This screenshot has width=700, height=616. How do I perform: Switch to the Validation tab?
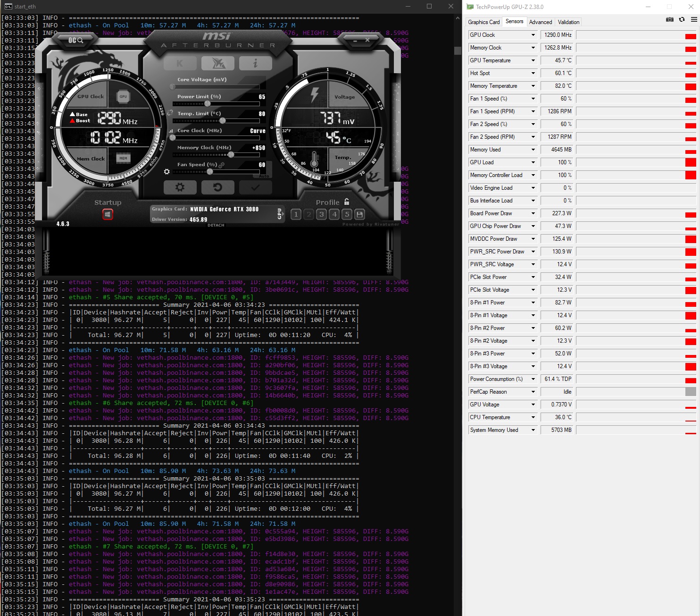coord(569,22)
